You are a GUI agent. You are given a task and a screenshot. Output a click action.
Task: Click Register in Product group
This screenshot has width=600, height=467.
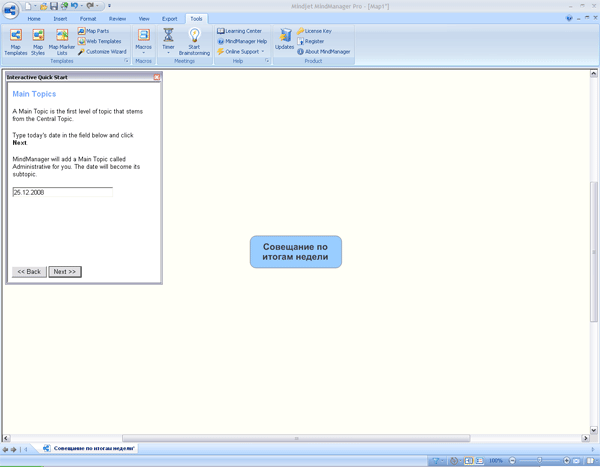[311, 41]
